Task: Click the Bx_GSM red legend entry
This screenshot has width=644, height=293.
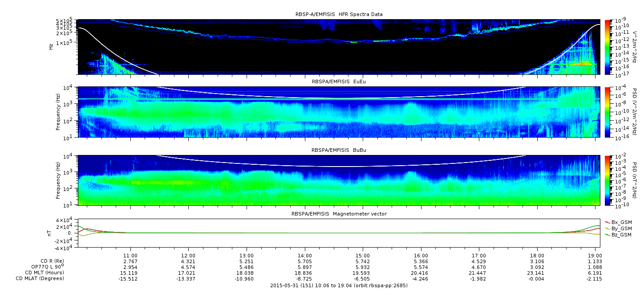Action: (x=620, y=222)
